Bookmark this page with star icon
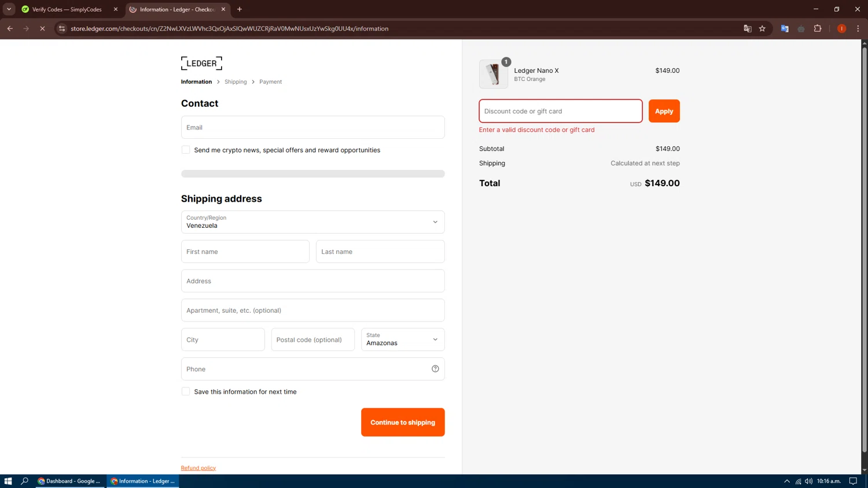The image size is (868, 488). 762,28
